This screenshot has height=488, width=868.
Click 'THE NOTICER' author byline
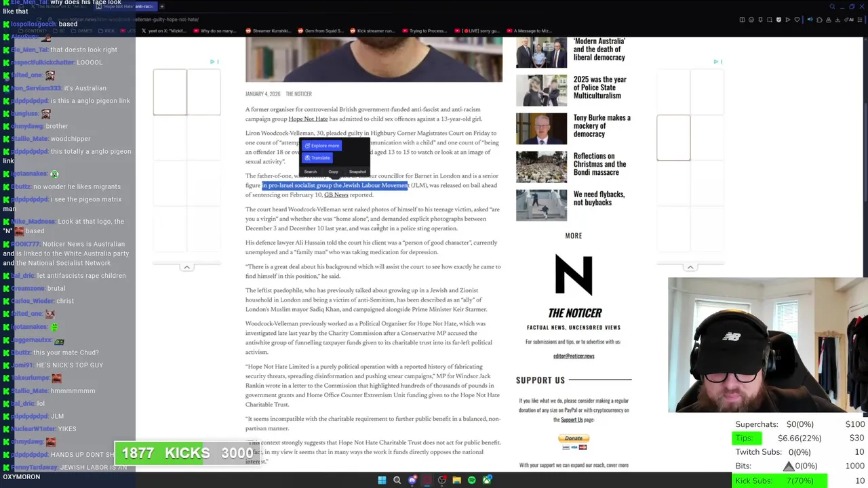(298, 94)
